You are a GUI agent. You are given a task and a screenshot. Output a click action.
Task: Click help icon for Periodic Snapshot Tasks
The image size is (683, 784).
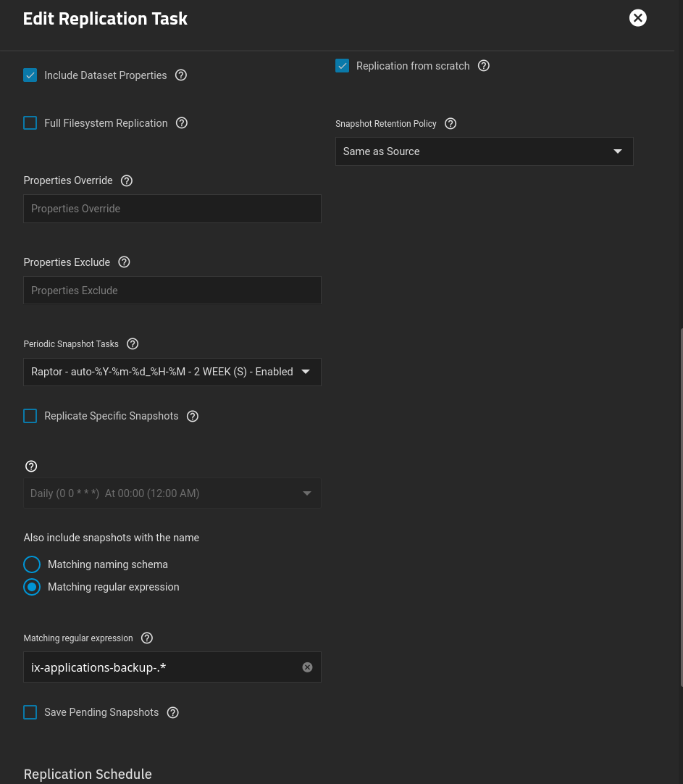(x=133, y=344)
